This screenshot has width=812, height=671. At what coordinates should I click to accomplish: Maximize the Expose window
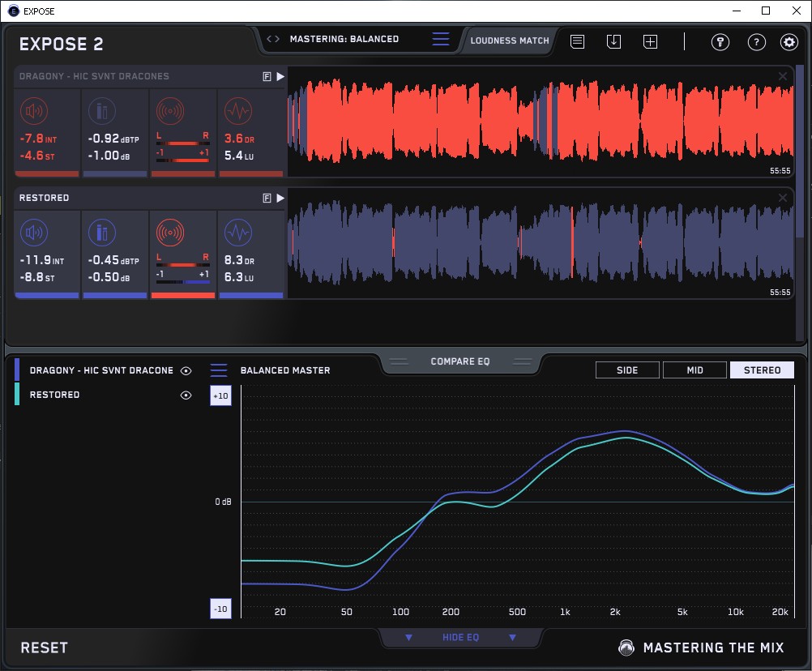pos(766,11)
